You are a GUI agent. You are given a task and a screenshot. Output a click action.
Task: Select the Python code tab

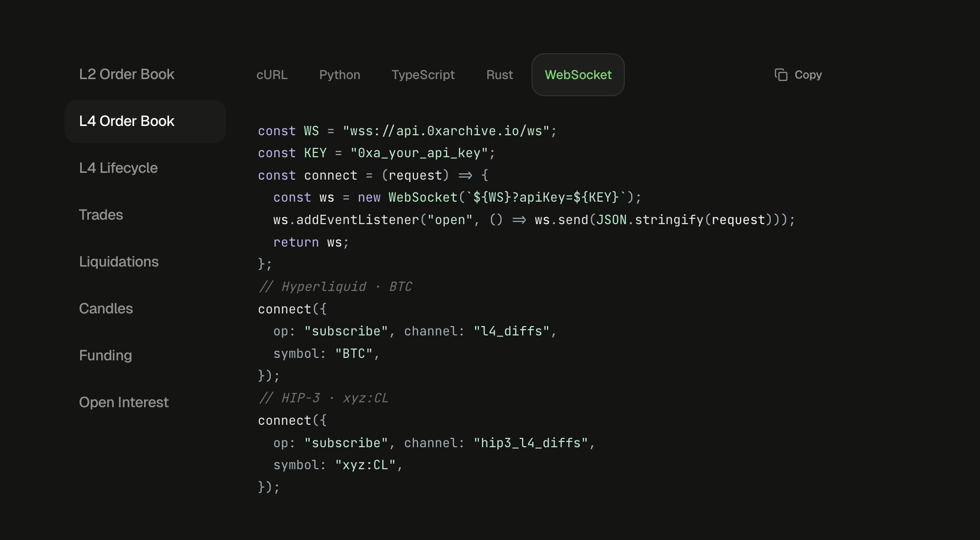tap(340, 75)
